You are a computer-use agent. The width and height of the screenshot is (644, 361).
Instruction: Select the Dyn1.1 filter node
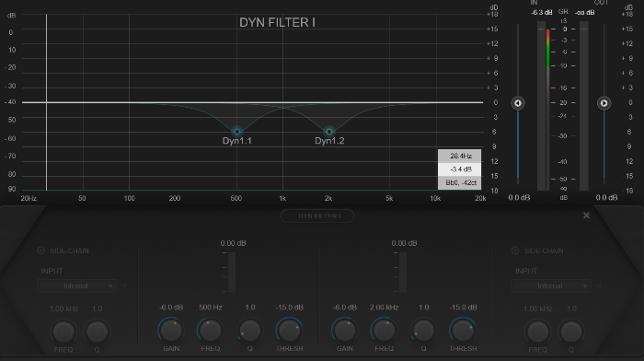pyautogui.click(x=237, y=132)
